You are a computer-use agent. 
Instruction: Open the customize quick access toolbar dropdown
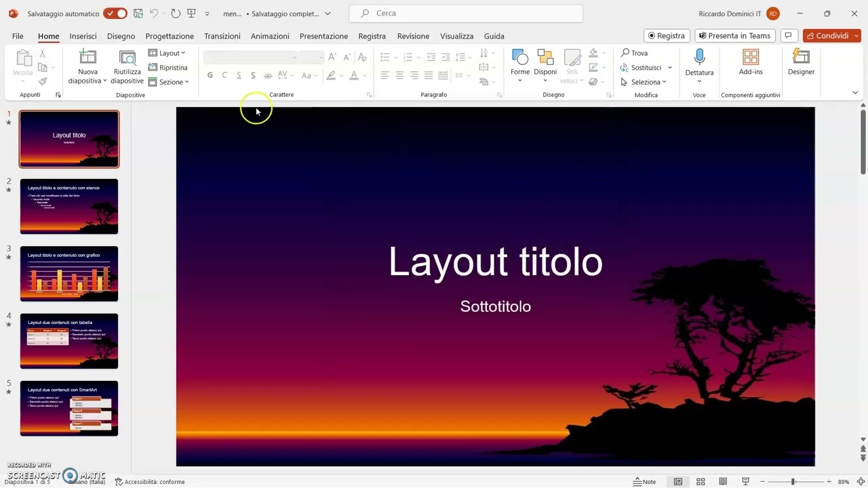207,14
